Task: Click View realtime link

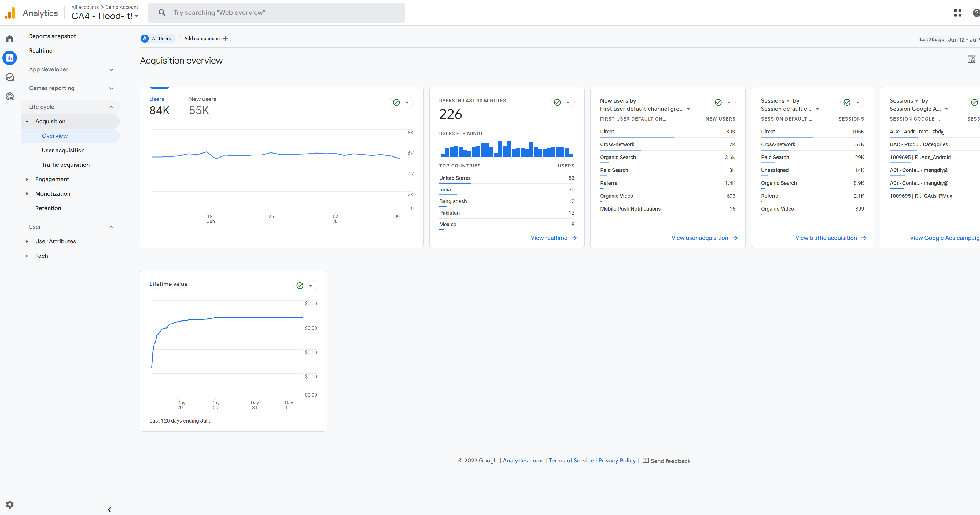Action: point(554,238)
